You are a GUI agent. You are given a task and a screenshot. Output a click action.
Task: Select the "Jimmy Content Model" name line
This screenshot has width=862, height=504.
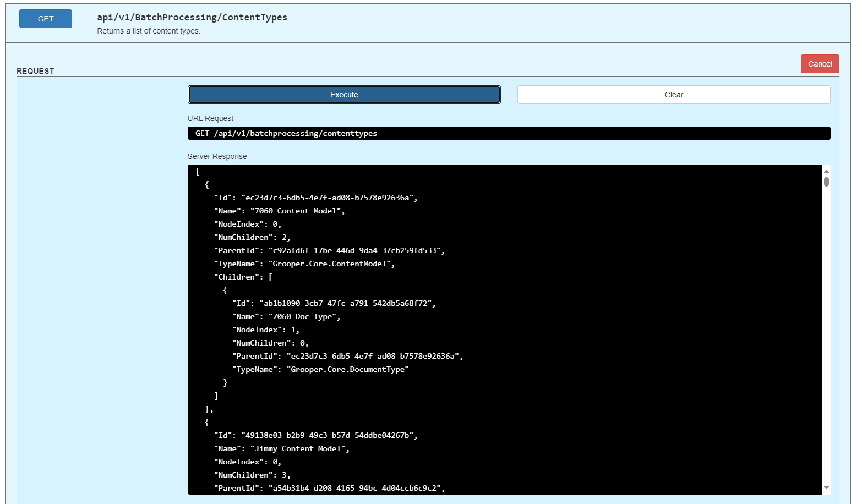[x=281, y=448]
